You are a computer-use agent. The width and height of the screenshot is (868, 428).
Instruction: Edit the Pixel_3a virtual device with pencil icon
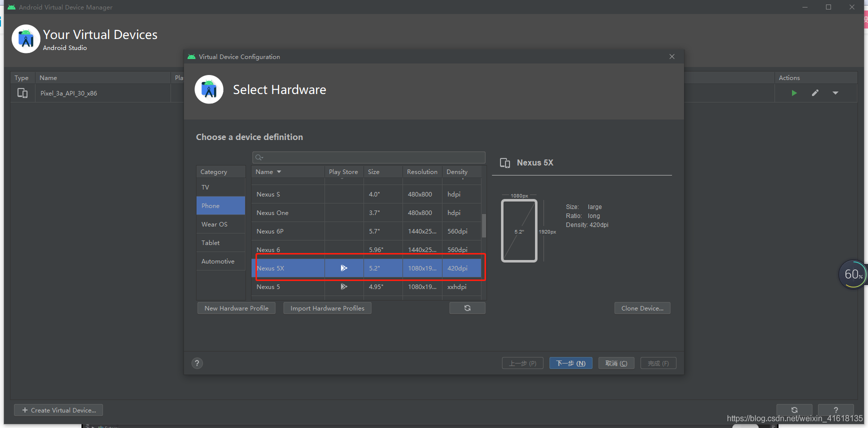point(815,93)
